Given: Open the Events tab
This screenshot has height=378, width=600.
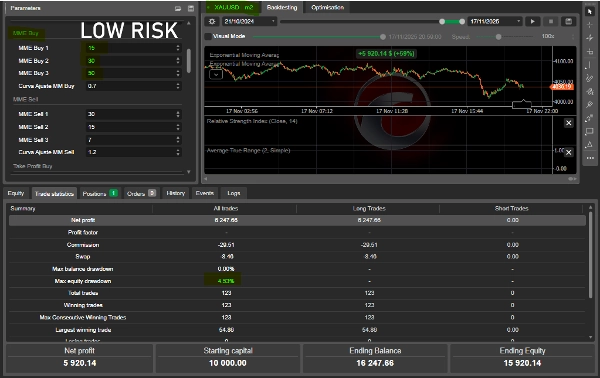Looking at the screenshot, I should [205, 193].
